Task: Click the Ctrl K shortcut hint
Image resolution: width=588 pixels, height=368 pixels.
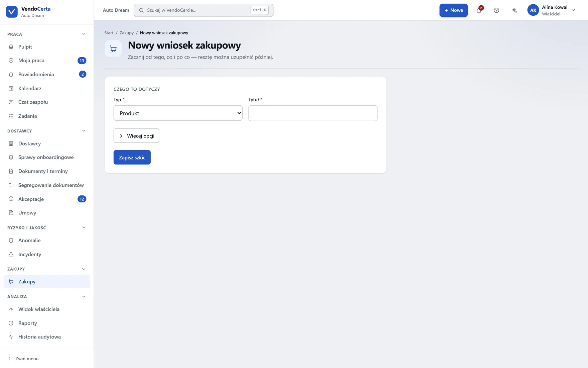Action: coord(260,10)
